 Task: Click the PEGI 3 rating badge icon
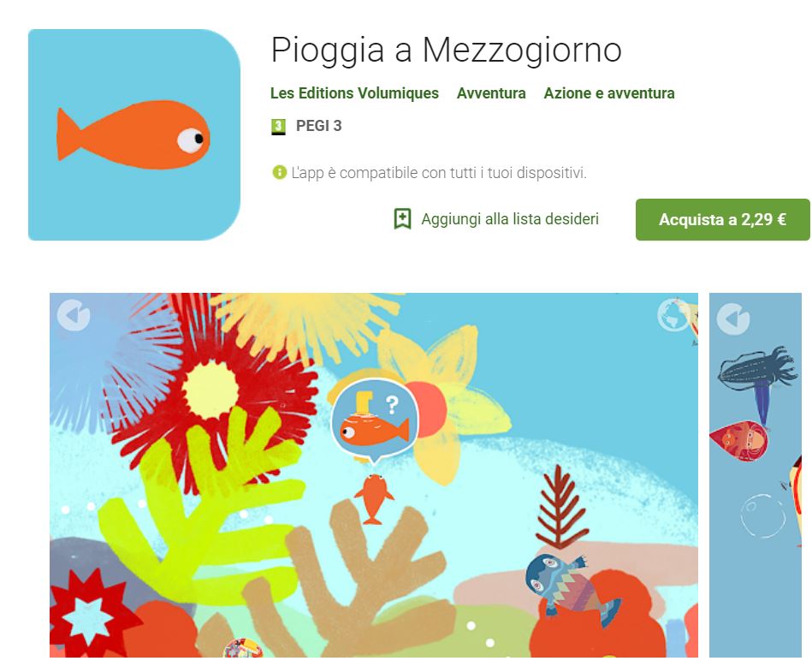[279, 127]
